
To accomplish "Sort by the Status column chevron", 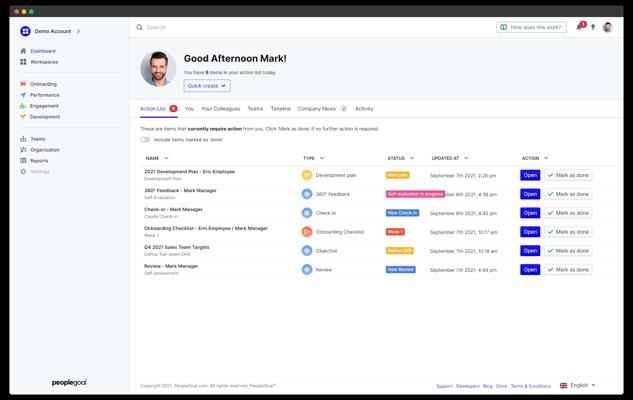I will (x=412, y=158).
